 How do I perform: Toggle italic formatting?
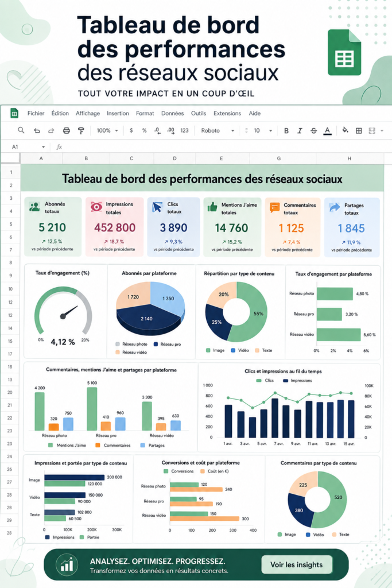click(x=300, y=130)
